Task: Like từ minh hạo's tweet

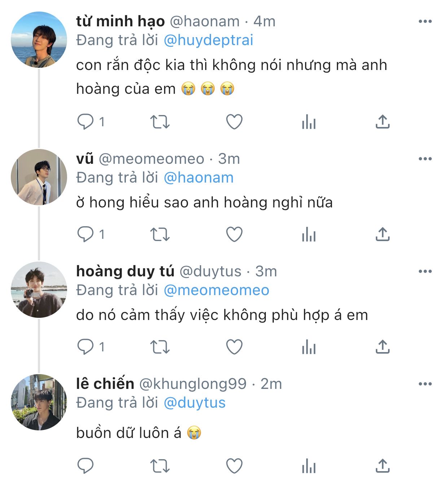Action: [234, 122]
